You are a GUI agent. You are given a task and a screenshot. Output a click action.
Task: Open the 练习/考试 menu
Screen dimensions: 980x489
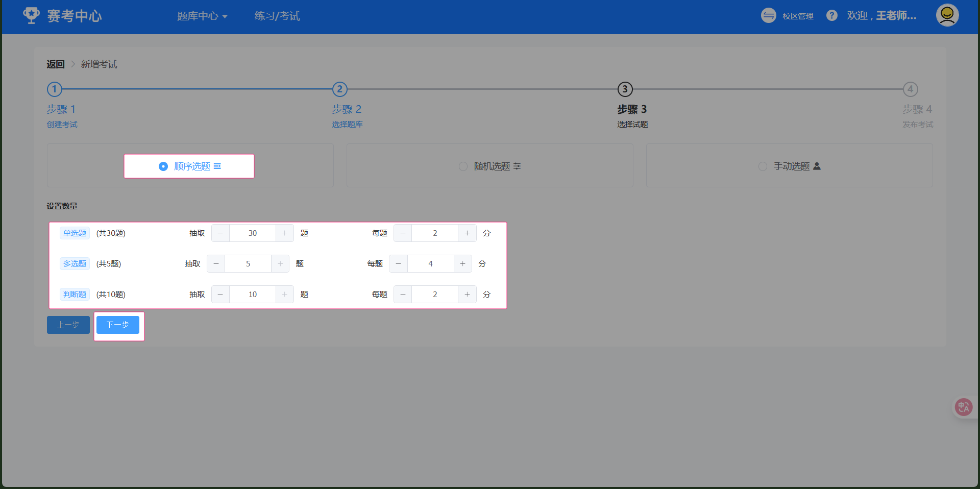[x=277, y=16]
